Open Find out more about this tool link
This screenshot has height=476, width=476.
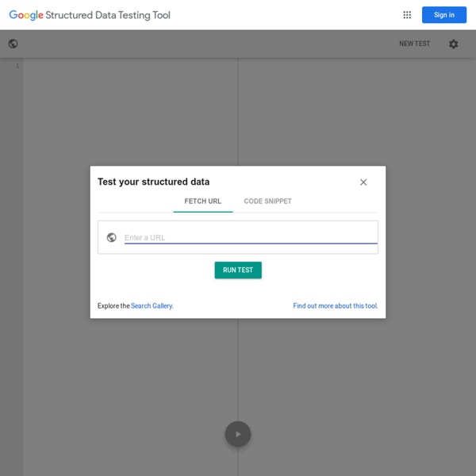[x=336, y=305]
